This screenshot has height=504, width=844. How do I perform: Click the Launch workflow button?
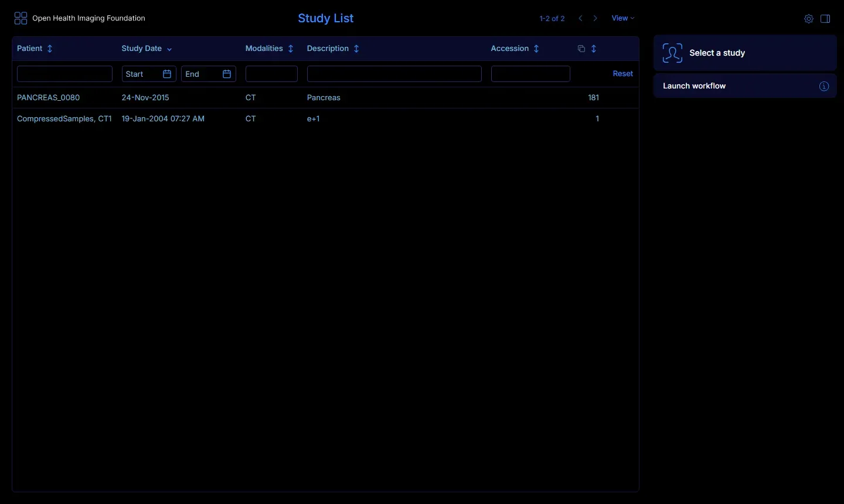point(745,86)
